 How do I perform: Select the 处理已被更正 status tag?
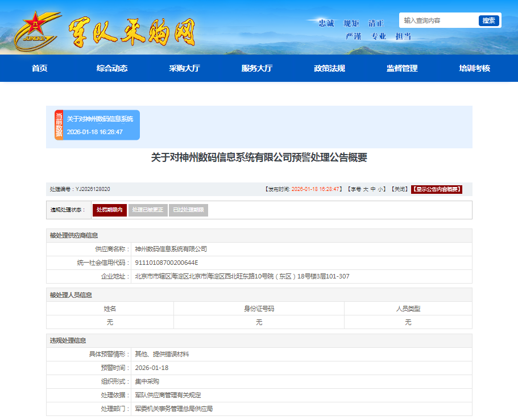pos(148,210)
